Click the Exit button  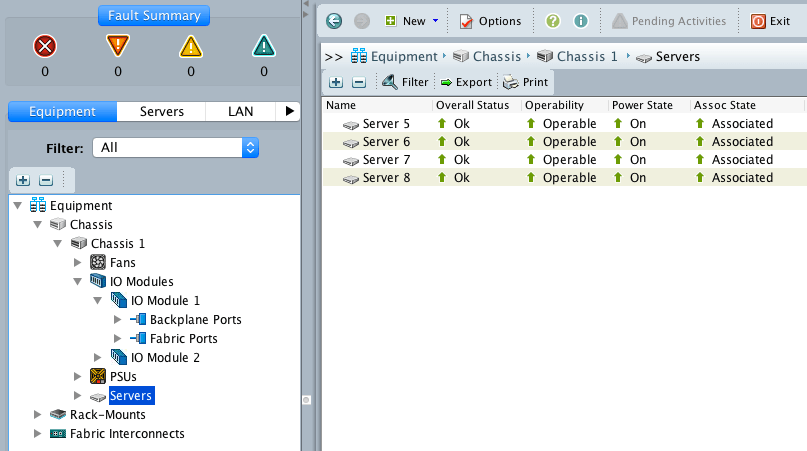pos(770,21)
